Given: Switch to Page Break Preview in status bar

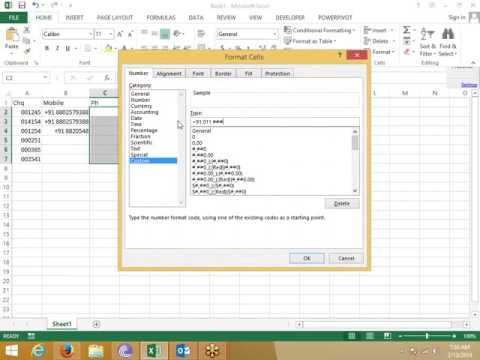Looking at the screenshot, I should pyautogui.click(x=387, y=336).
